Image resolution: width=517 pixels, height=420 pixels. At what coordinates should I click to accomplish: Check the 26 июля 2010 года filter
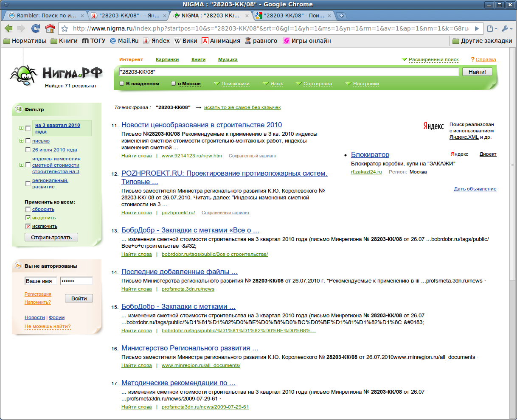pos(28,150)
